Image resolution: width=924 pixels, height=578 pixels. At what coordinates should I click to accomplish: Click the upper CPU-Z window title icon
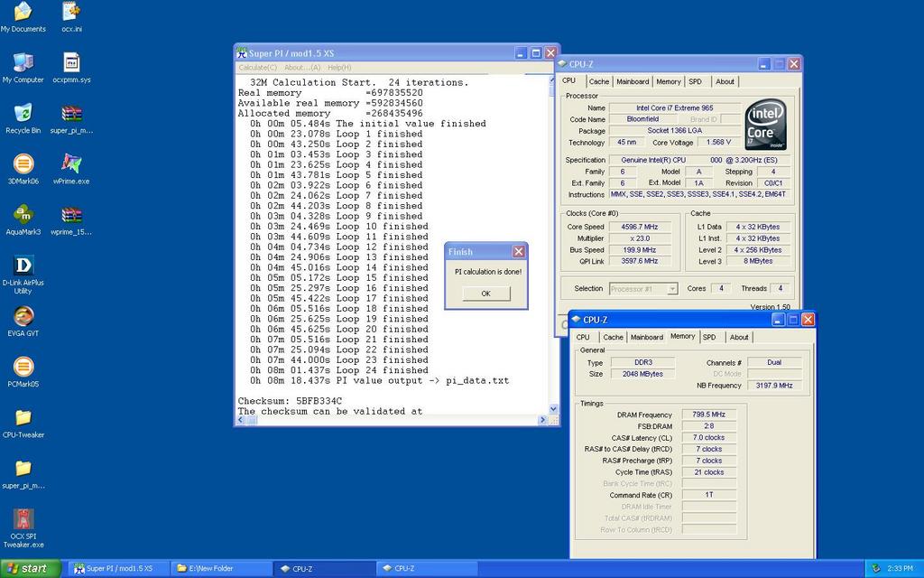tap(562, 64)
